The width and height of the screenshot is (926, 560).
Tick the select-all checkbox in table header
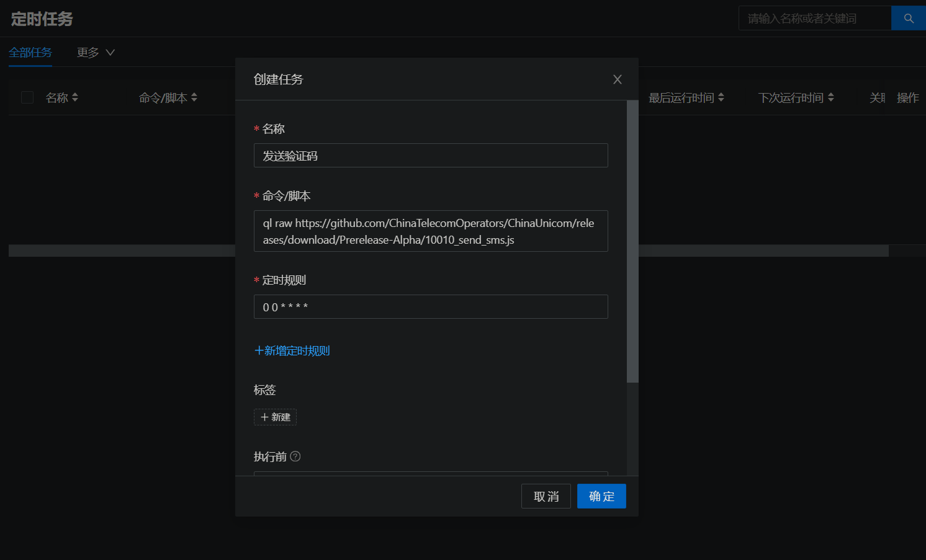tap(27, 97)
